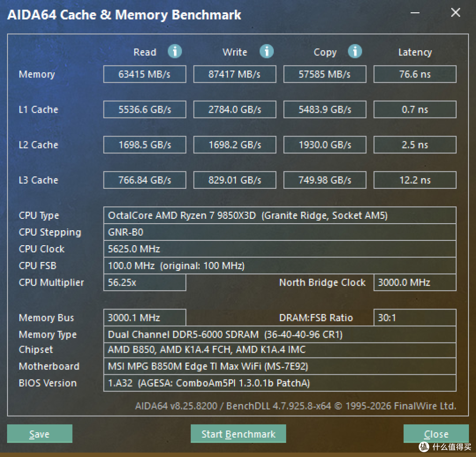Click L1 Cache copy value 5483.9 GB/s
This screenshot has height=457, width=476.
point(325,110)
